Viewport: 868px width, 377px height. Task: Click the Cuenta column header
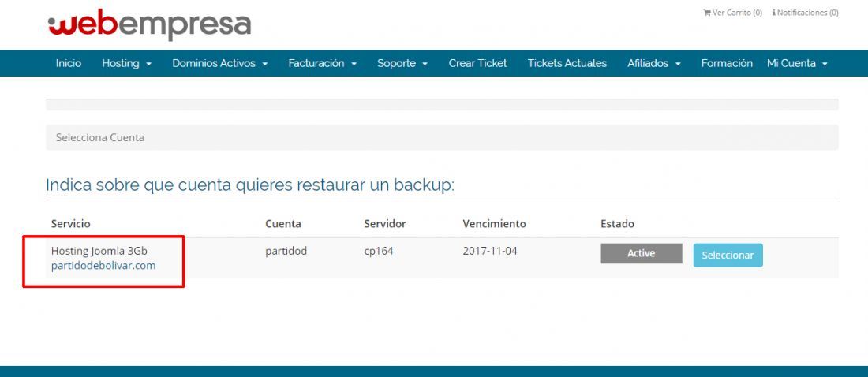tap(282, 224)
